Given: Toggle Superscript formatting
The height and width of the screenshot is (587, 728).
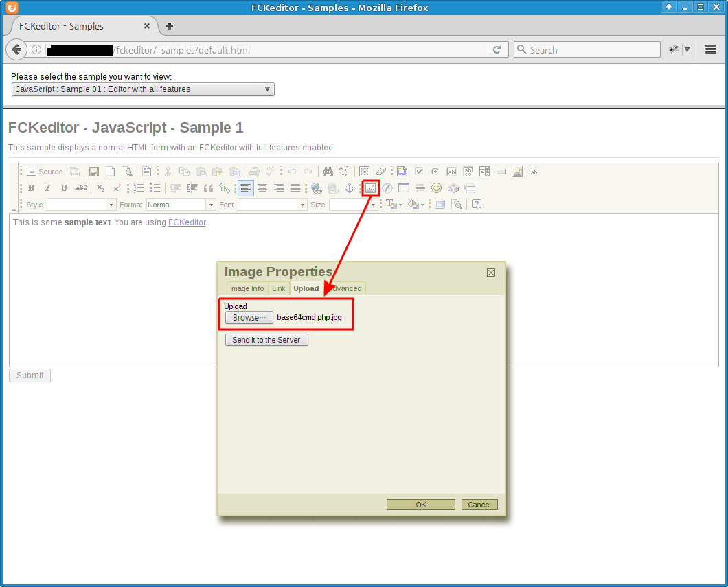Looking at the screenshot, I should [x=117, y=188].
